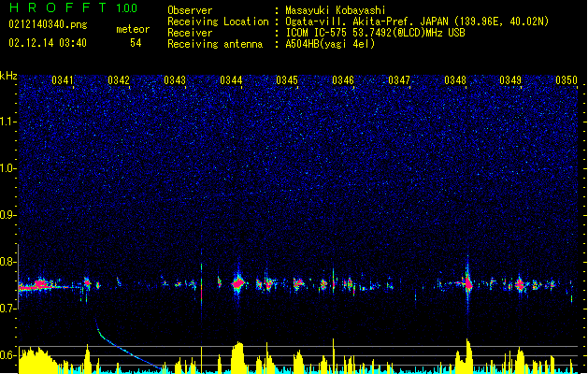Click the 0.8 kHz axis label

[8, 262]
